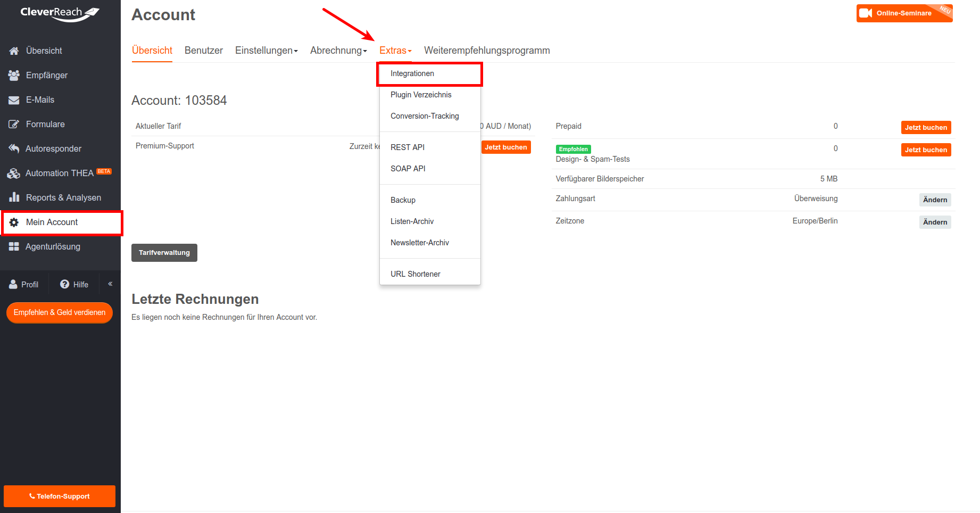Viewport: 980px width, 513px height.
Task: Click Jetzt buchen for Premium-Support
Action: [x=506, y=147]
